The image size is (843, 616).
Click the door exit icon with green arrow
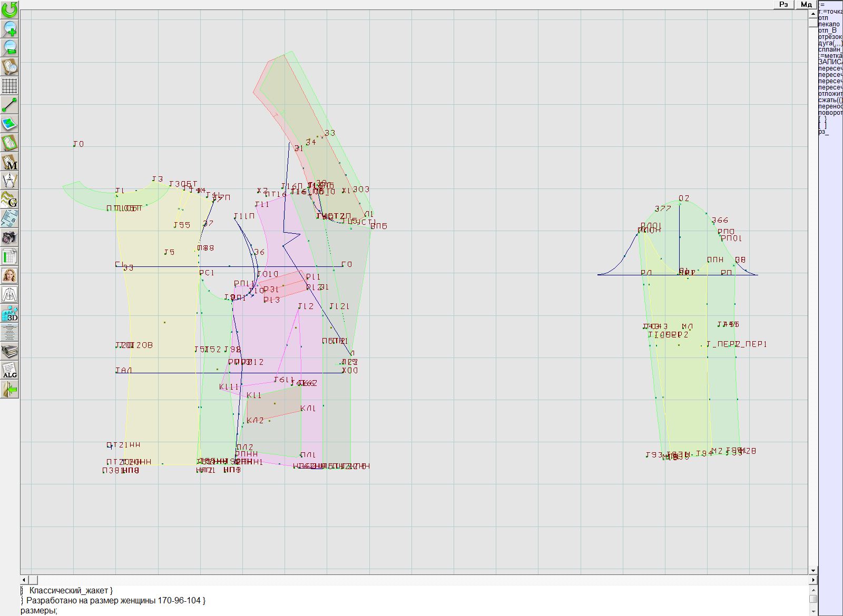[9, 390]
